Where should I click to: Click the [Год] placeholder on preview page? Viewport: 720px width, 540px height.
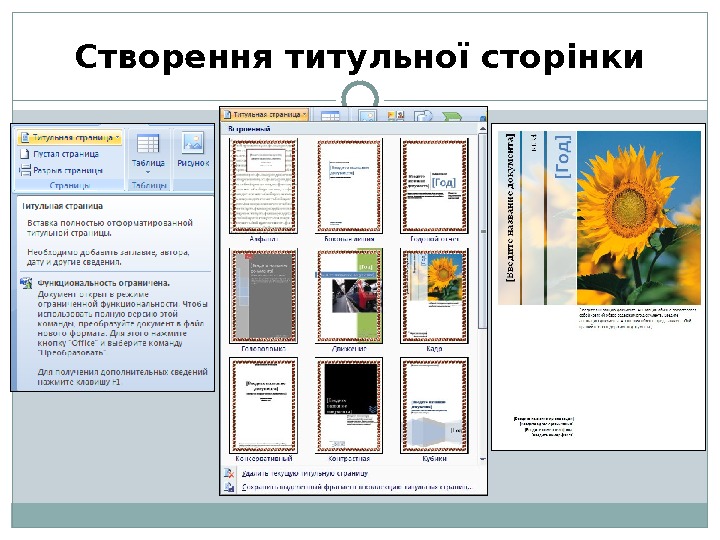tap(563, 157)
